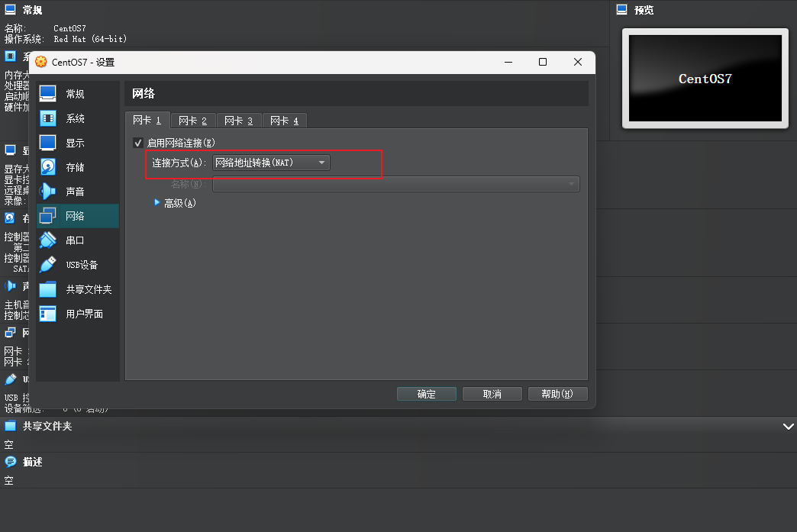Select the 系统 label in settings sidebar

pos(76,118)
